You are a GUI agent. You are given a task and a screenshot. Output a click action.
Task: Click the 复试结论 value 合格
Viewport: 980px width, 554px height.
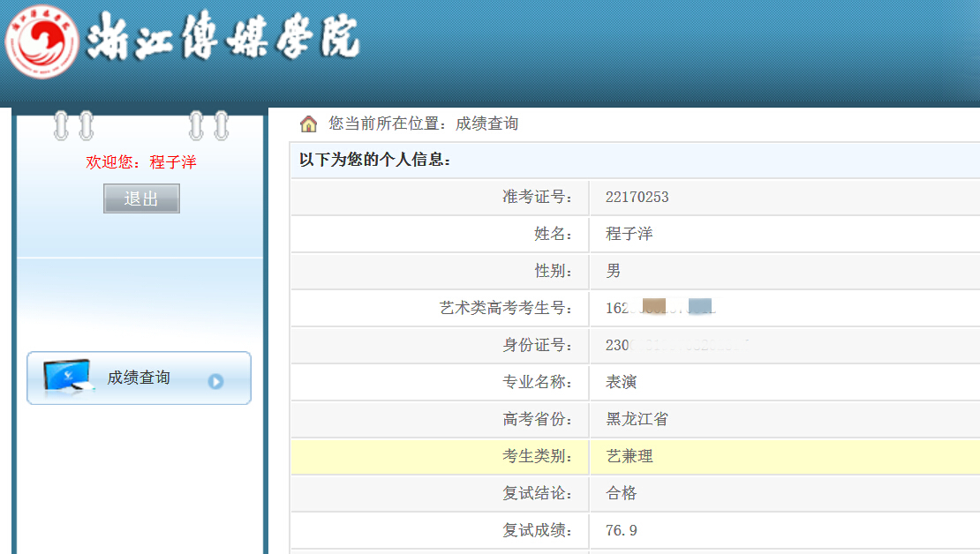tap(621, 493)
